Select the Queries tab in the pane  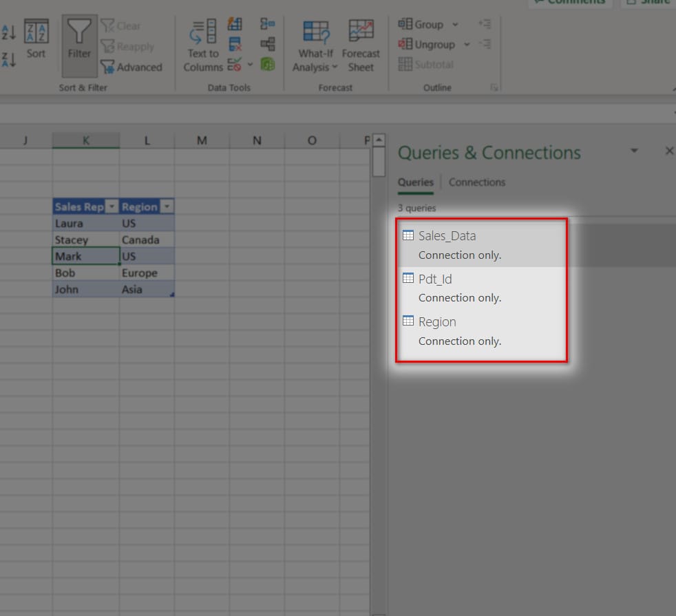pyautogui.click(x=415, y=182)
